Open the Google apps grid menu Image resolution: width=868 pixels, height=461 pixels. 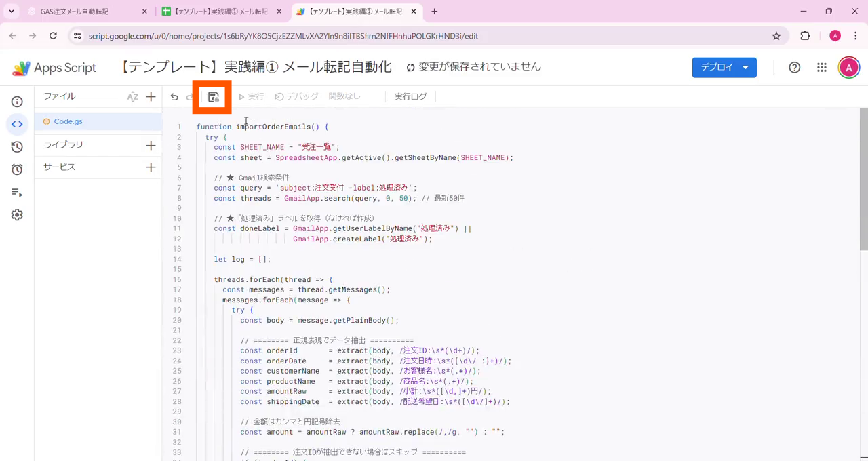821,67
